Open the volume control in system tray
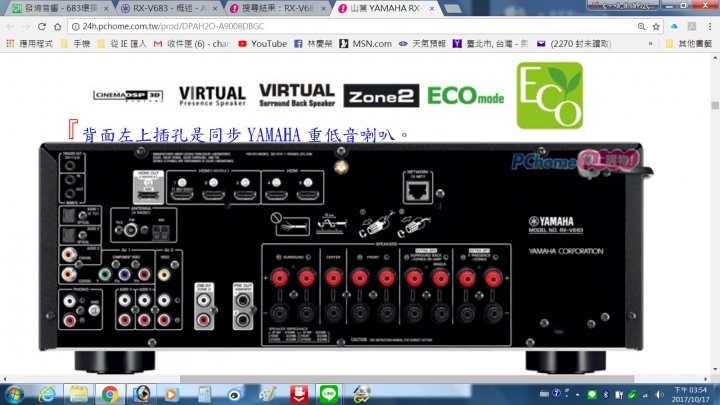This screenshot has width=720, height=405. [660, 394]
